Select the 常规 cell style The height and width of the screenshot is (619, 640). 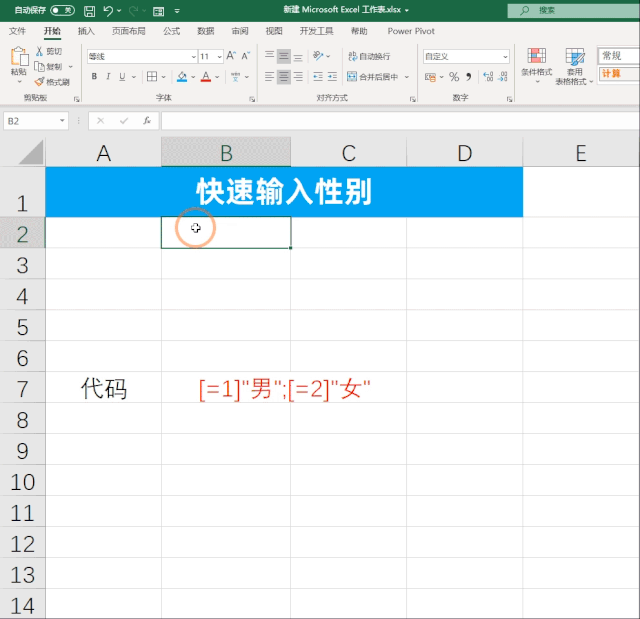[x=618, y=55]
